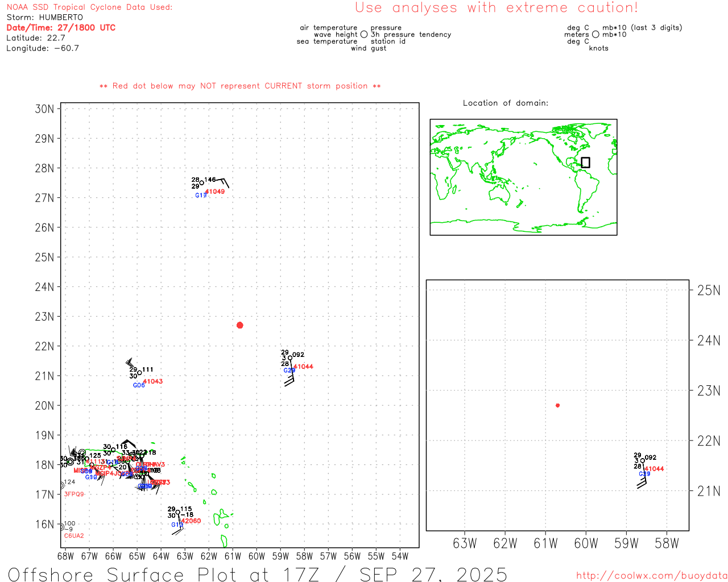
Task: Click the station circle in the variables legend
Action: pos(364,34)
